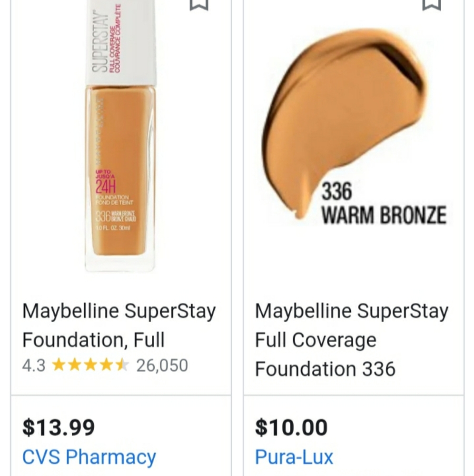
Task: Tap the 4.3 rating value icon area
Action: coord(33,366)
